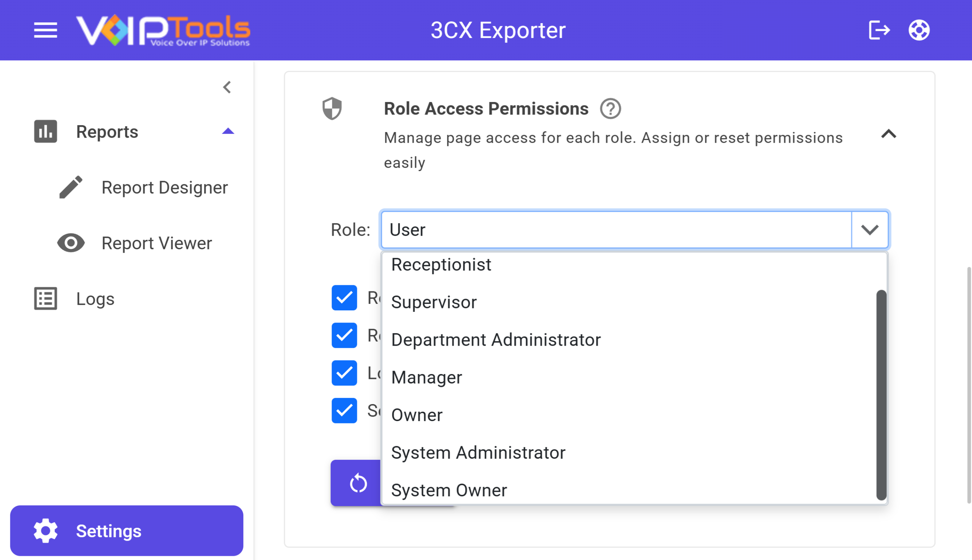Screen dimensions: 972x560
Task: Click the Report Designer pencil icon
Action: click(x=71, y=187)
